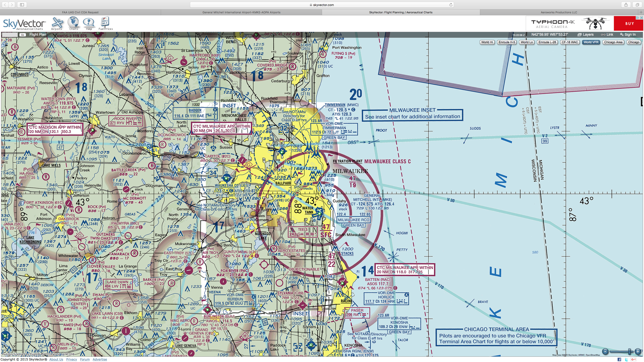The image size is (644, 362).
Task: Switch to General Mitchell International Airport tab
Action: click(x=241, y=12)
